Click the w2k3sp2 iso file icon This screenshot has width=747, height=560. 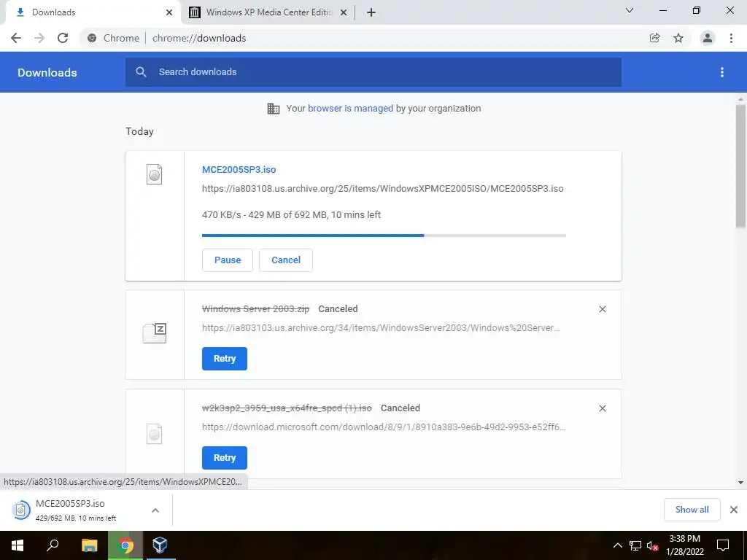click(155, 434)
